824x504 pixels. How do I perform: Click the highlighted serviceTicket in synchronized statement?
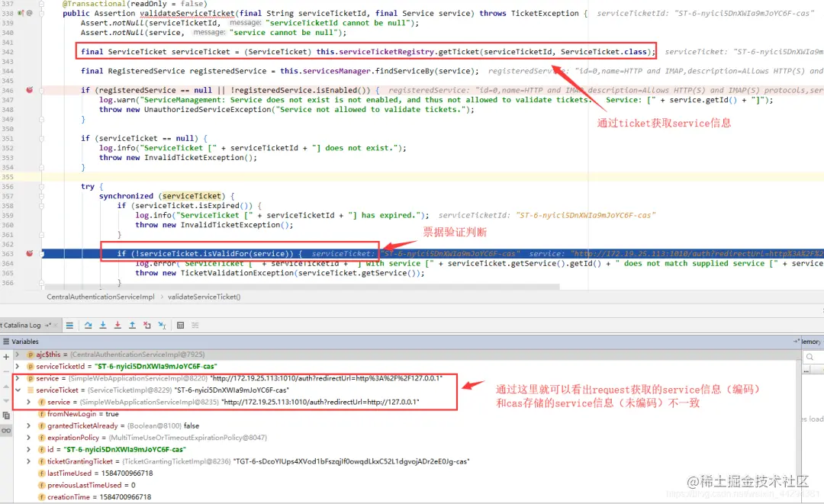point(192,196)
